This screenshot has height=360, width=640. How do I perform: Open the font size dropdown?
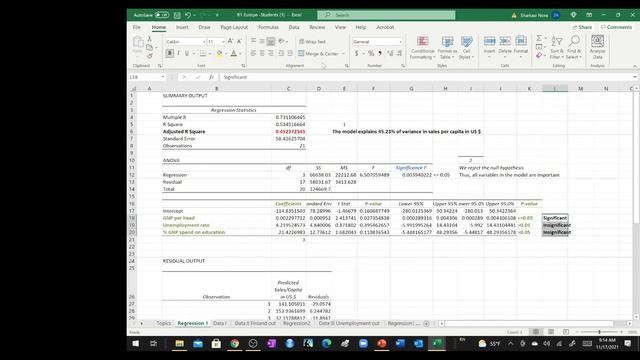[x=223, y=42]
